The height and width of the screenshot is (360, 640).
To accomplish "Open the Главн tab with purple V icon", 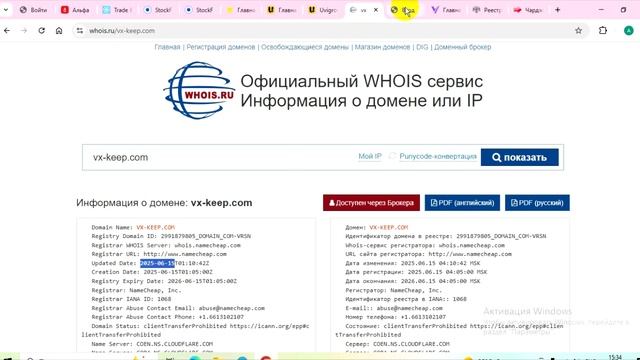I will [x=445, y=10].
